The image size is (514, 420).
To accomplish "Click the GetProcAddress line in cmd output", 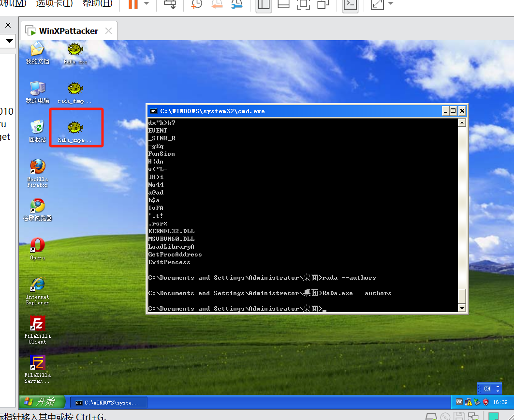I will point(175,255).
